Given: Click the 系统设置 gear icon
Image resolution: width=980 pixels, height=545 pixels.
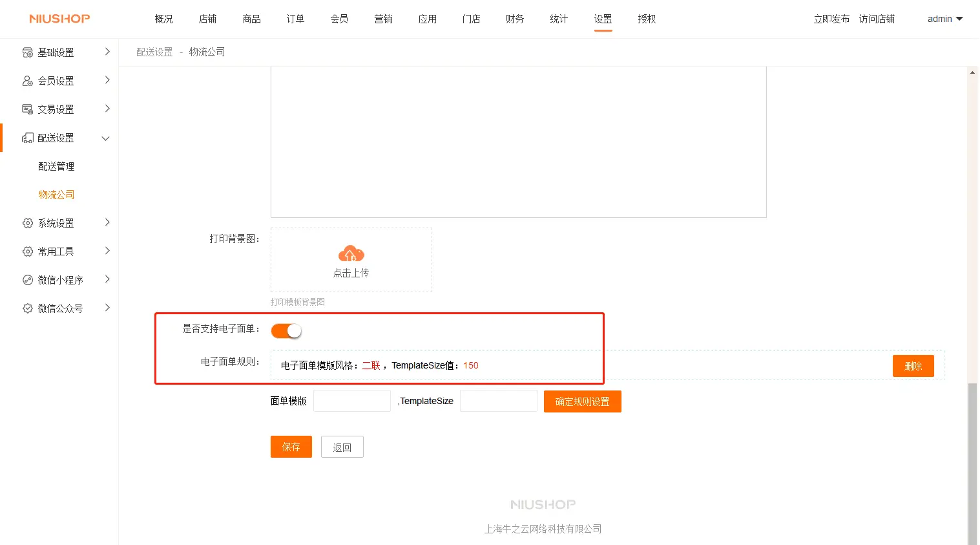Looking at the screenshot, I should (x=28, y=223).
